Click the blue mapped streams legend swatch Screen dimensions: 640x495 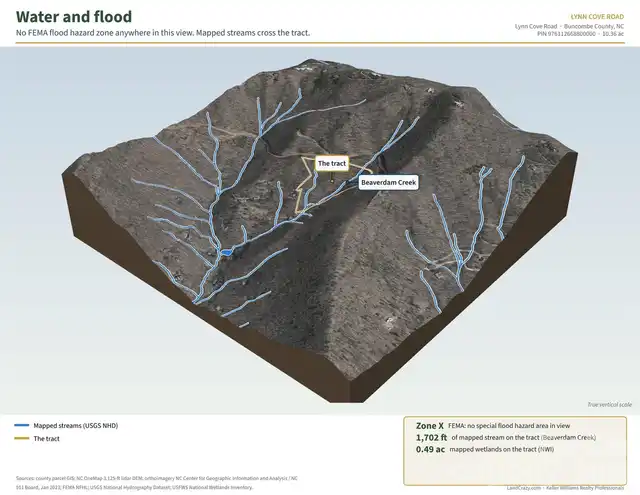coord(22,425)
